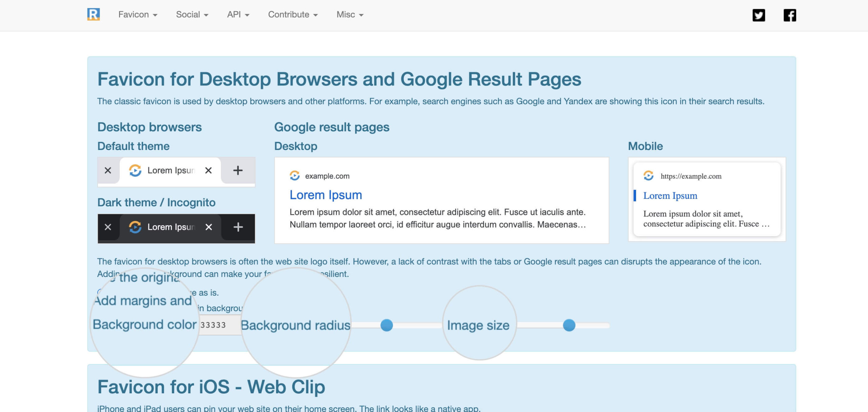Click the Lorem Ipsum link in Desktop result
The image size is (868, 412).
click(x=325, y=195)
